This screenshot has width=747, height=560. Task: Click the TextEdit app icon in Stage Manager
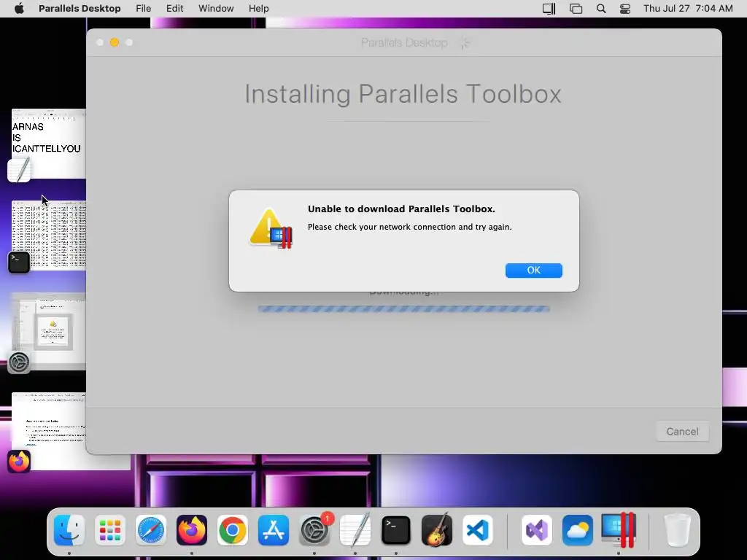coord(19,171)
